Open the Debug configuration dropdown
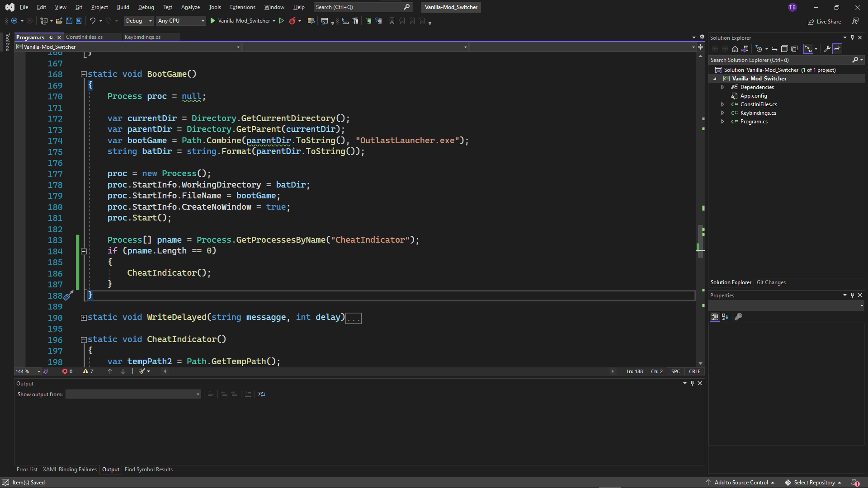868x488 pixels. pos(138,21)
